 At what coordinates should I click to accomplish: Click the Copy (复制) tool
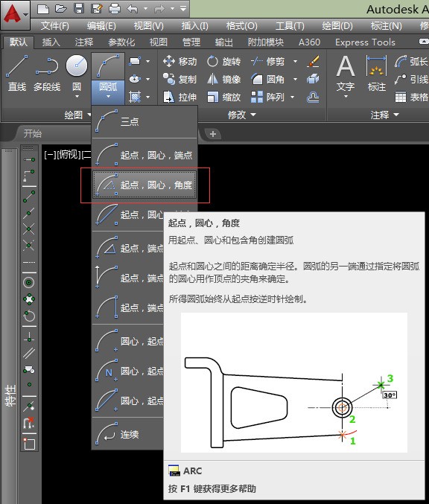click(179, 79)
